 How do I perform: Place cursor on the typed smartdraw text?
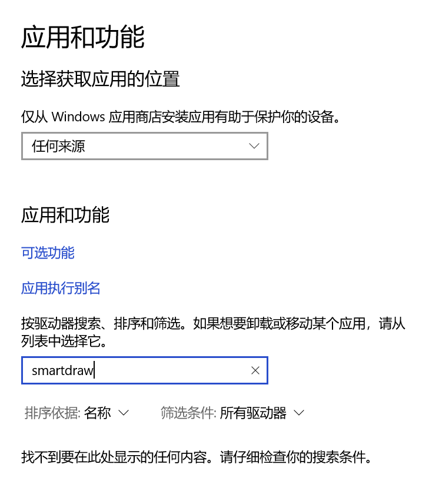pos(62,370)
